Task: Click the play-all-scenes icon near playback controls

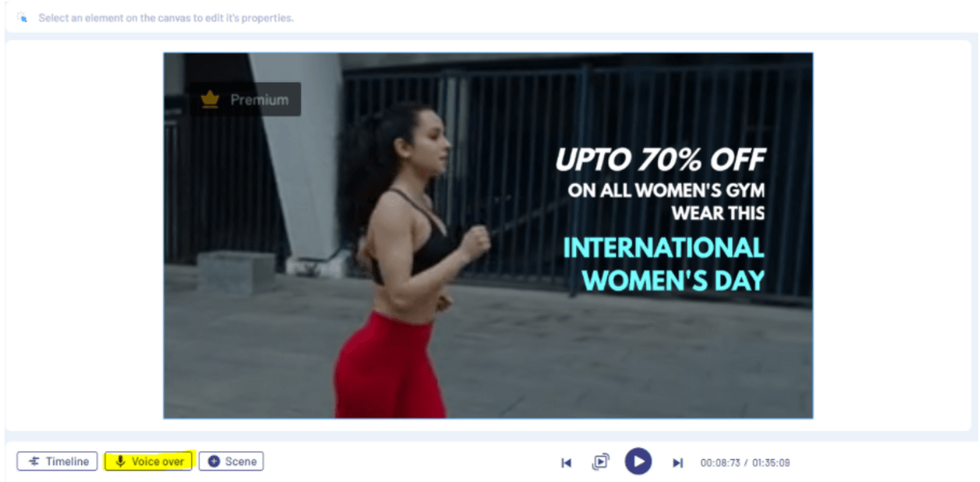Action: 600,462
